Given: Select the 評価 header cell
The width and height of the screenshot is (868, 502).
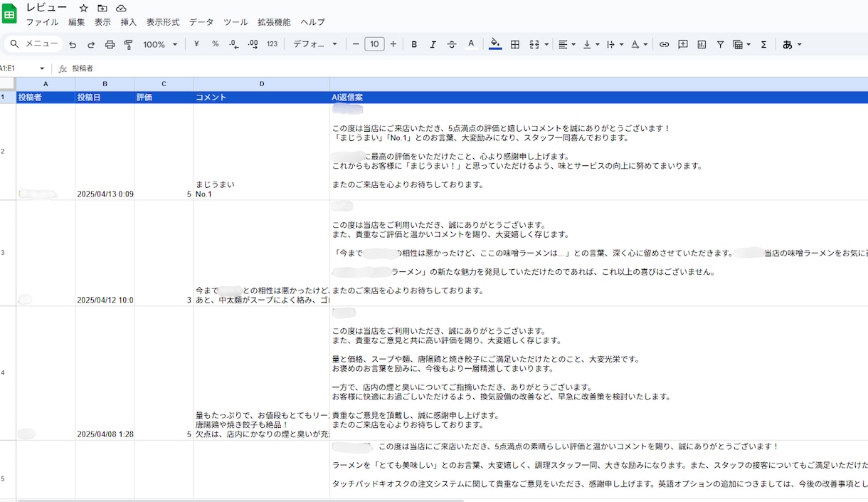Looking at the screenshot, I should point(164,98).
